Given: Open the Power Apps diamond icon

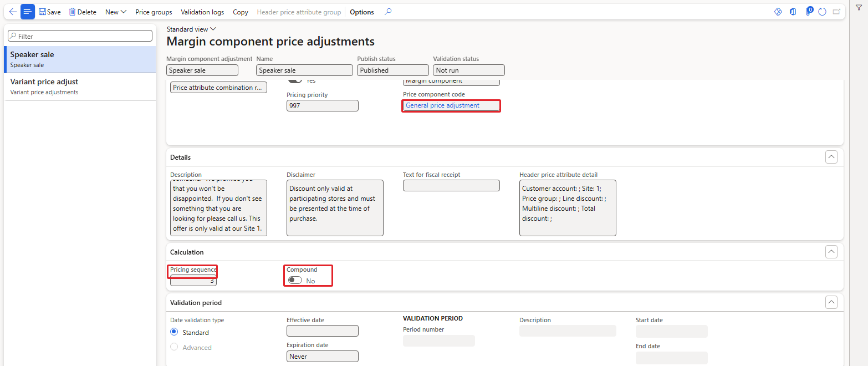Looking at the screenshot, I should [778, 12].
